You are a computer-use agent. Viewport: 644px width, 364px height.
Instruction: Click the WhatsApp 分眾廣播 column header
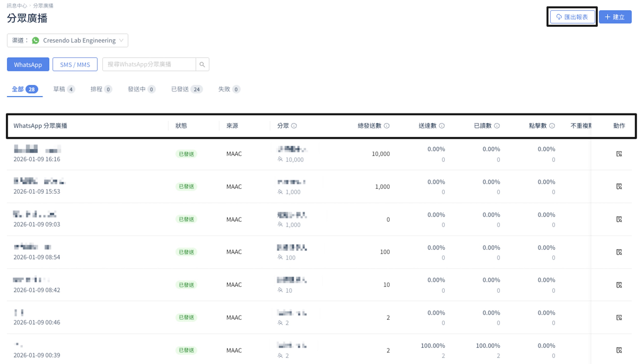40,126
